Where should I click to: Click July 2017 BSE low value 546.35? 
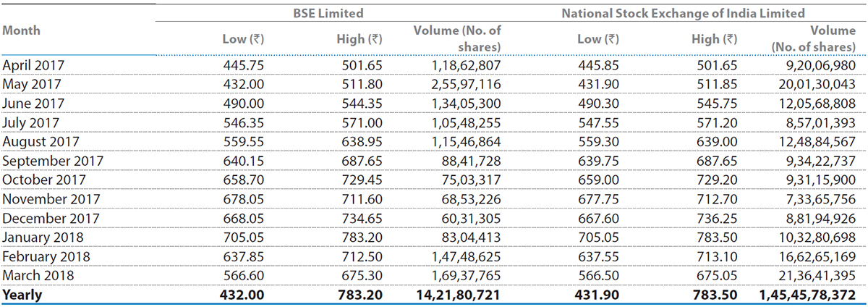coord(242,122)
